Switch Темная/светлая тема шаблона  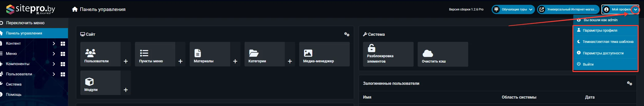pyautogui.click(x=608, y=42)
